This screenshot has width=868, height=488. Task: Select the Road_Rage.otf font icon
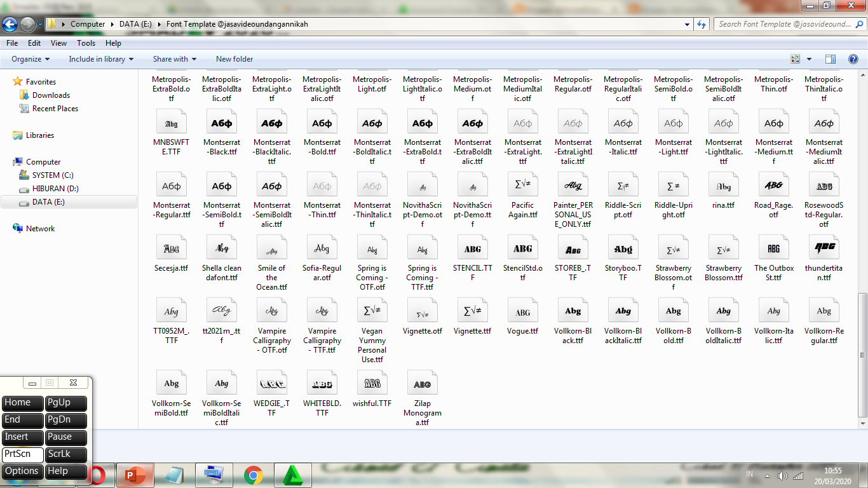pos(774,185)
